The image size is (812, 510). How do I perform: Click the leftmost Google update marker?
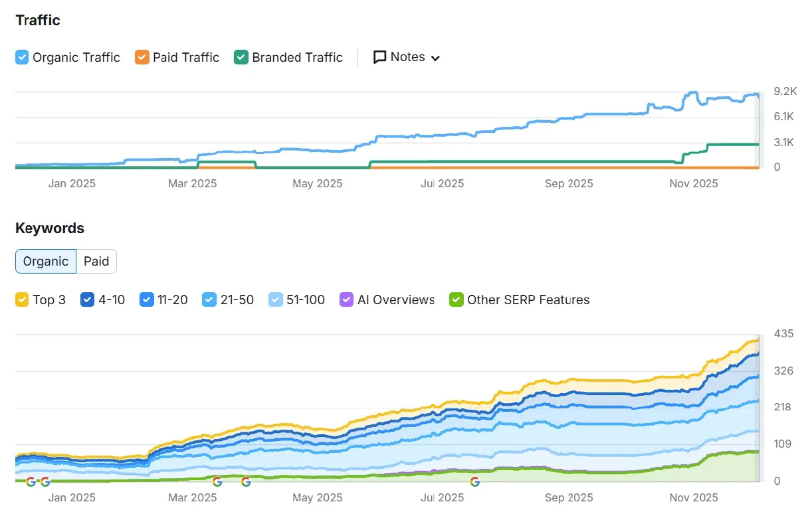[x=31, y=481]
